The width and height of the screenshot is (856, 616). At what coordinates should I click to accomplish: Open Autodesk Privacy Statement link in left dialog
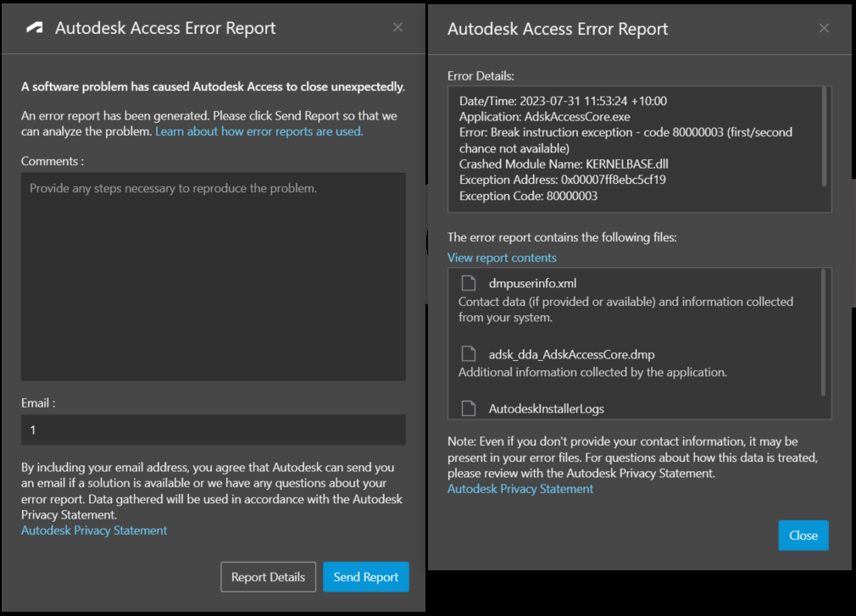click(94, 530)
